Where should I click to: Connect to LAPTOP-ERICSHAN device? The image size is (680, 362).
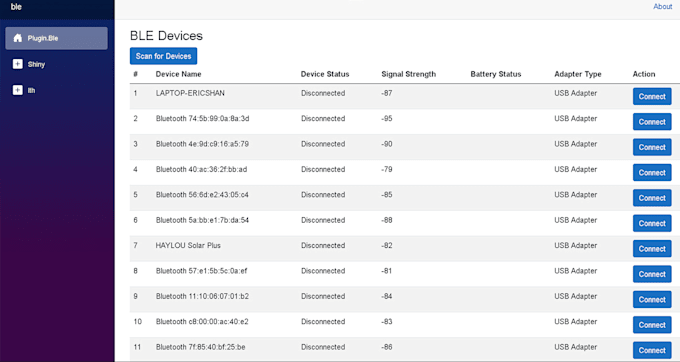pyautogui.click(x=652, y=96)
